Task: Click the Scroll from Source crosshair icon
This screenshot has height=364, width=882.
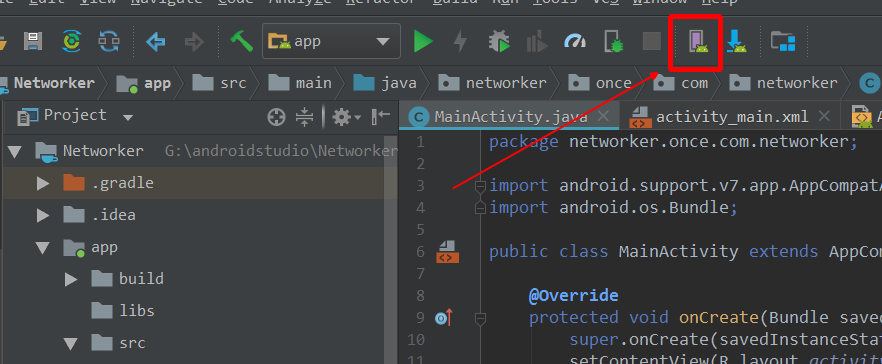Action: click(276, 117)
